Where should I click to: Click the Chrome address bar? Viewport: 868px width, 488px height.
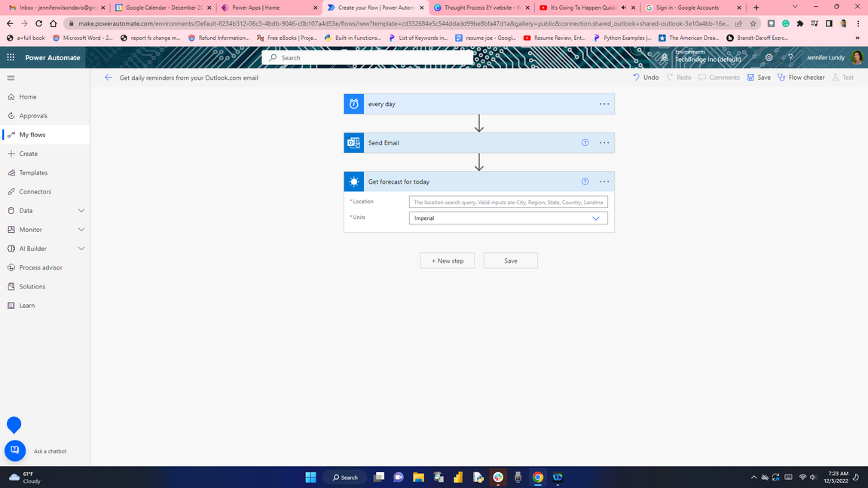pyautogui.click(x=403, y=24)
